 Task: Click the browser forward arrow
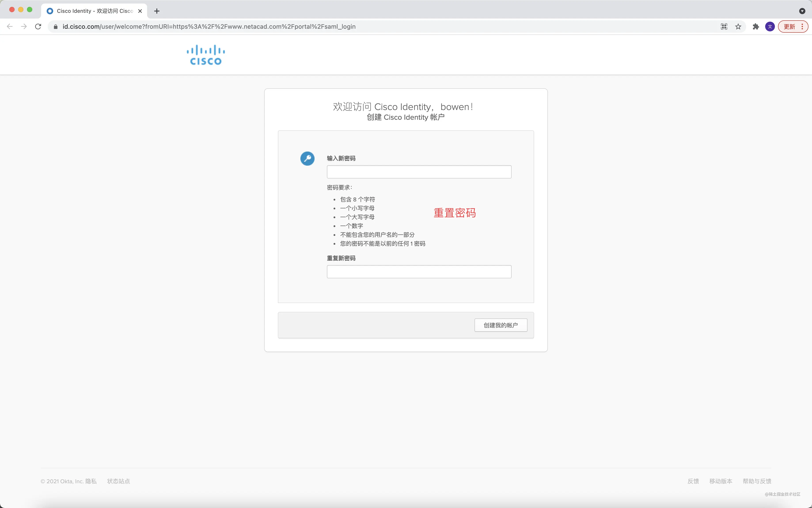24,27
